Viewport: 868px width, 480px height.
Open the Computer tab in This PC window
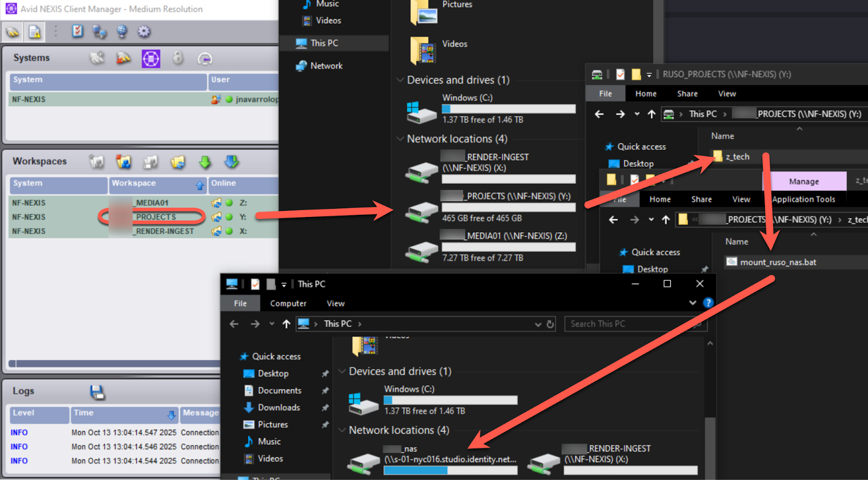[288, 304]
